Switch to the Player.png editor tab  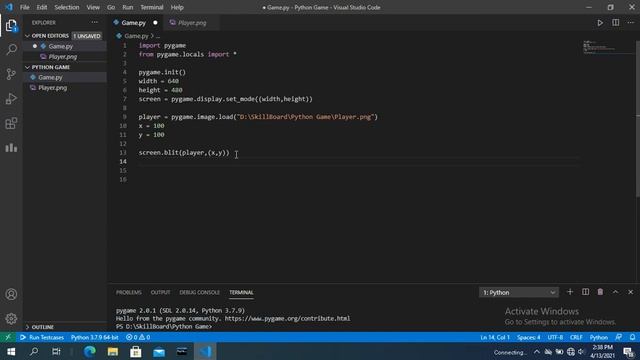click(x=192, y=23)
